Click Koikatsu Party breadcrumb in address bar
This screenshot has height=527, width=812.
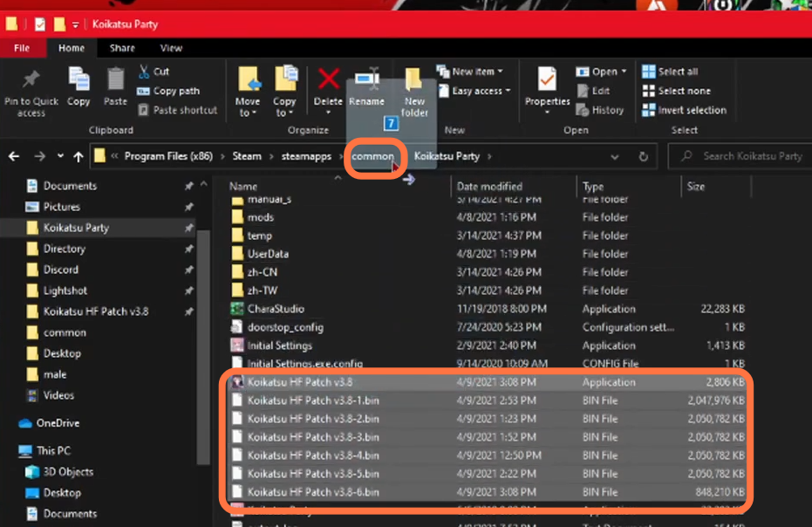447,156
